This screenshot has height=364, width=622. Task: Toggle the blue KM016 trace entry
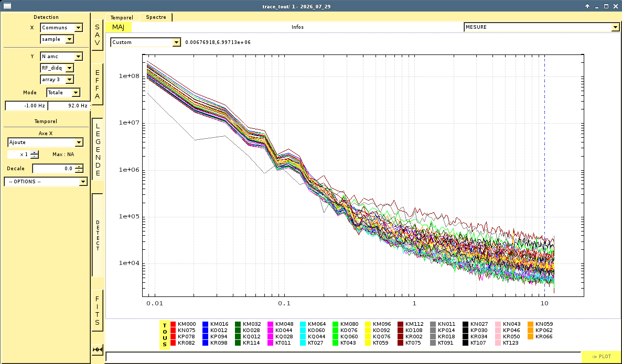click(x=219, y=324)
